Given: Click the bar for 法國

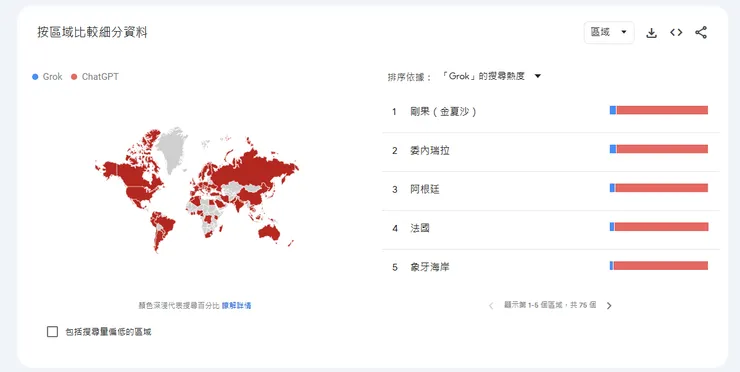Looking at the screenshot, I should click(x=659, y=227).
